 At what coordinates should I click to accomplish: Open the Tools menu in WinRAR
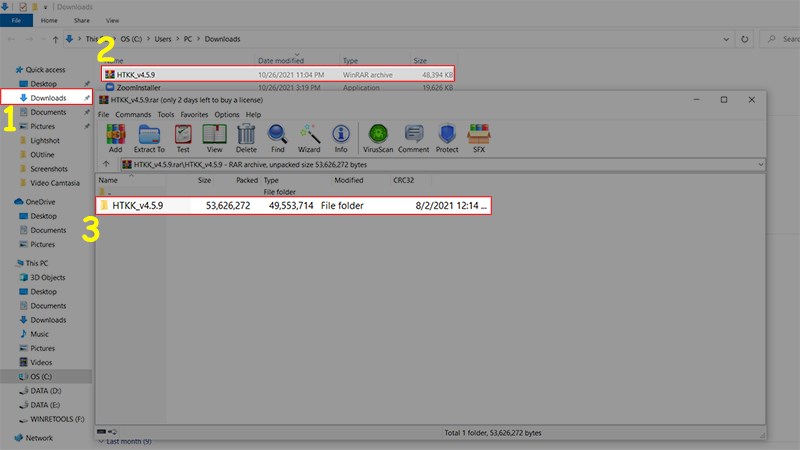click(x=166, y=114)
